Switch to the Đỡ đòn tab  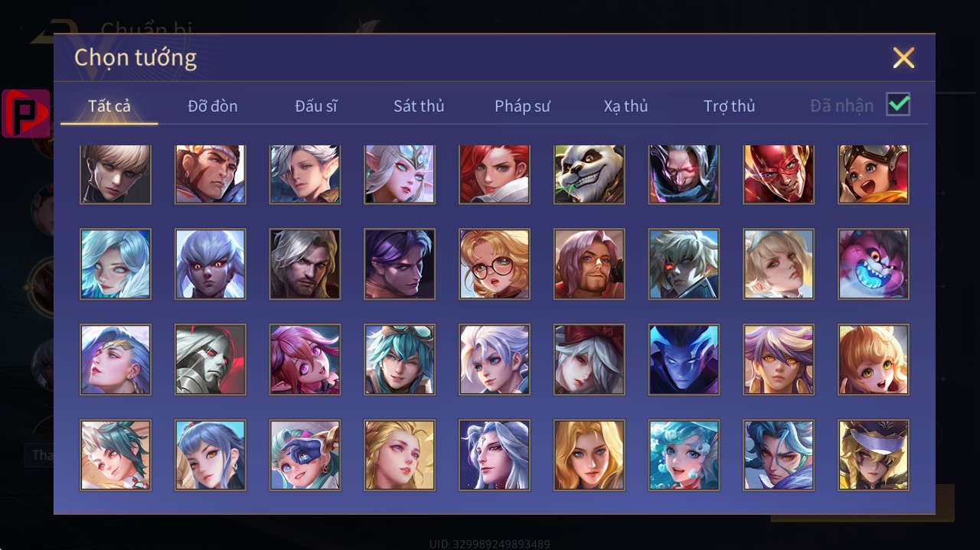click(213, 106)
